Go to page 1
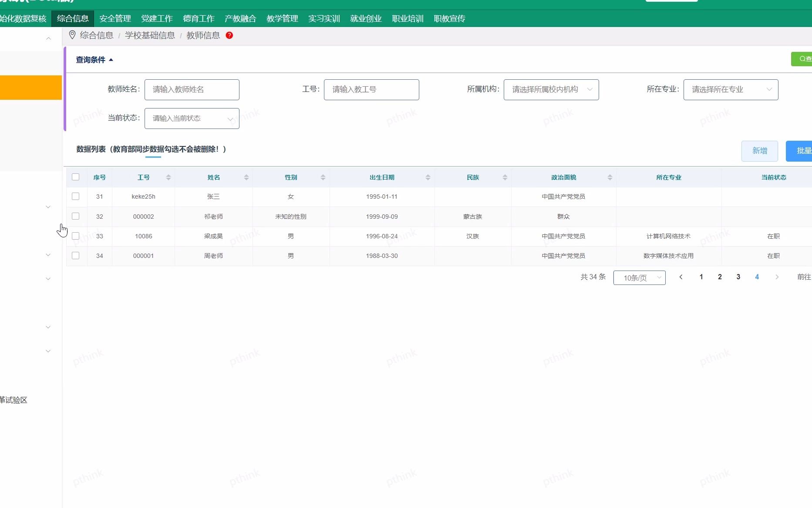Screen dimensions: 812x508 [701, 277]
